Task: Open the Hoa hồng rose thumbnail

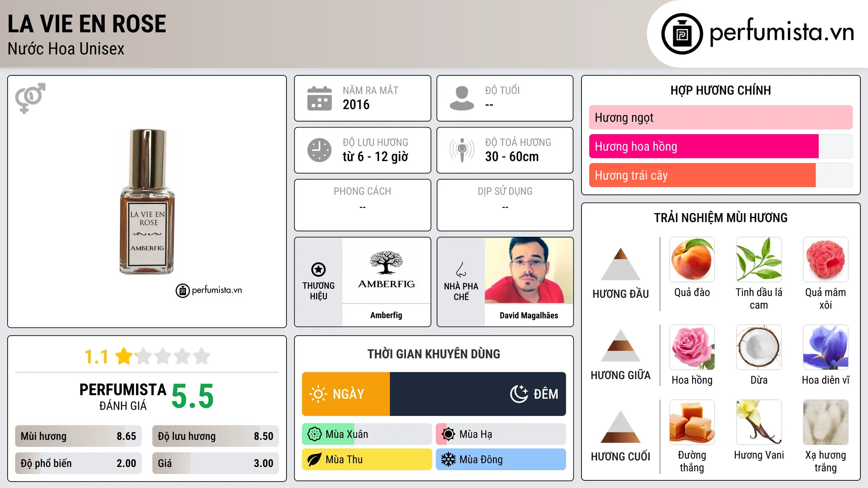Action: pyautogui.click(x=692, y=347)
